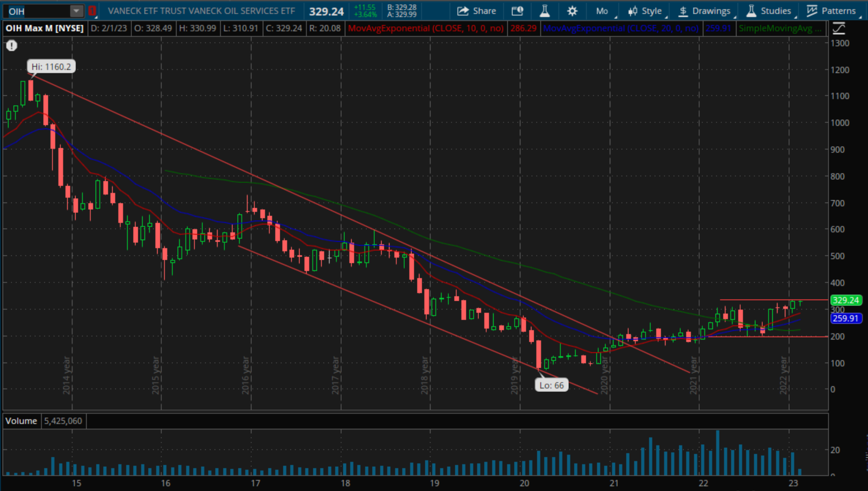Click the green SimpleMovingAvg study label
868x491 pixels.
(x=780, y=28)
